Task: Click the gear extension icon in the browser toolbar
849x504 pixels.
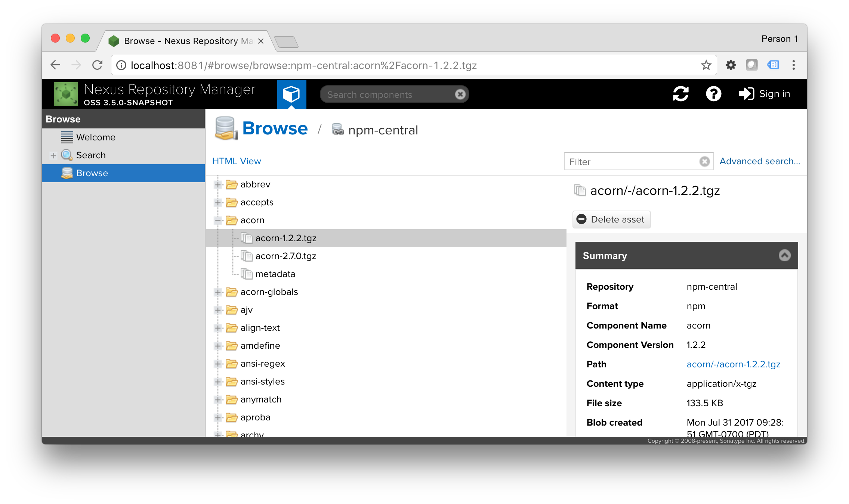Action: (731, 65)
